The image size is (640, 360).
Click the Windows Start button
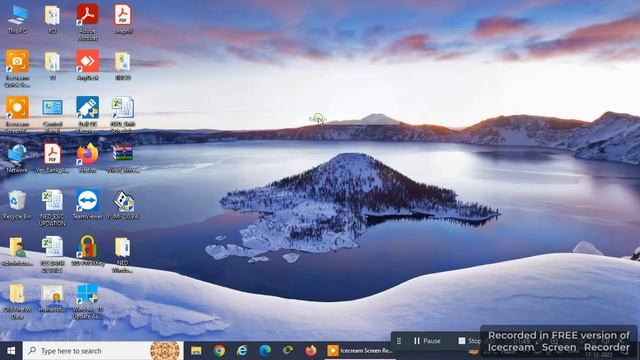[11, 351]
